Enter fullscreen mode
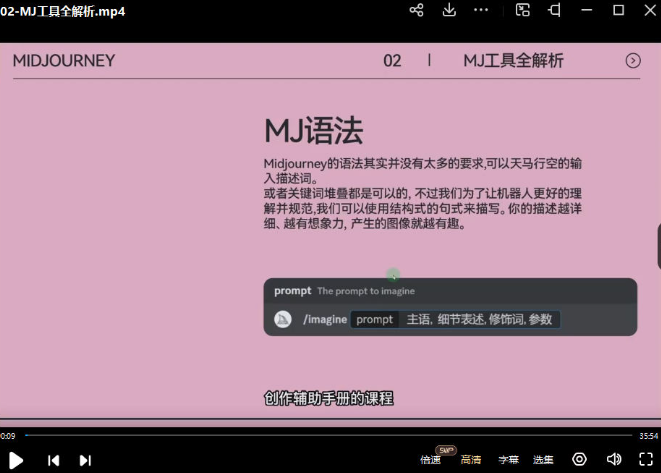 (x=646, y=459)
